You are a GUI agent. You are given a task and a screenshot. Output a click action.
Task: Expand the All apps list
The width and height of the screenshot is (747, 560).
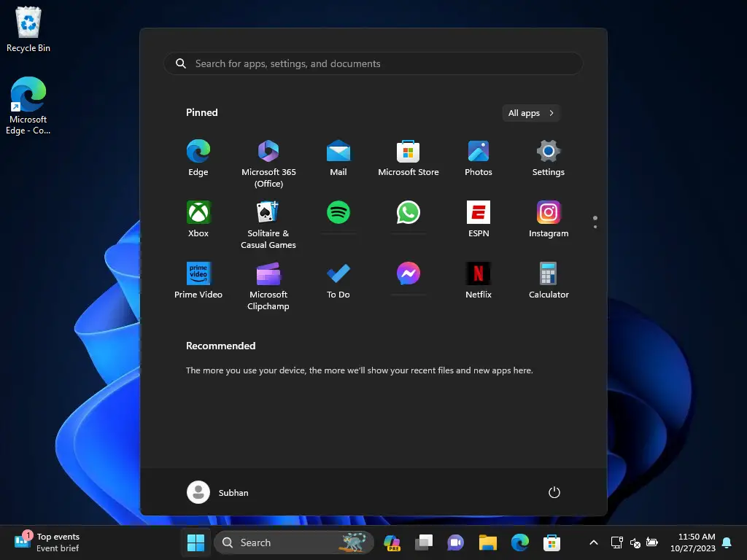[531, 113]
